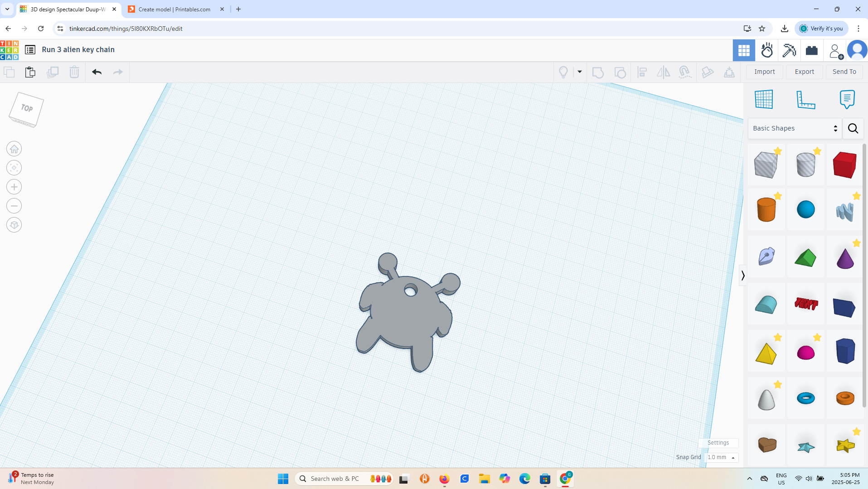Click the Export button
Screen dimensions: 868x489
(x=805, y=72)
